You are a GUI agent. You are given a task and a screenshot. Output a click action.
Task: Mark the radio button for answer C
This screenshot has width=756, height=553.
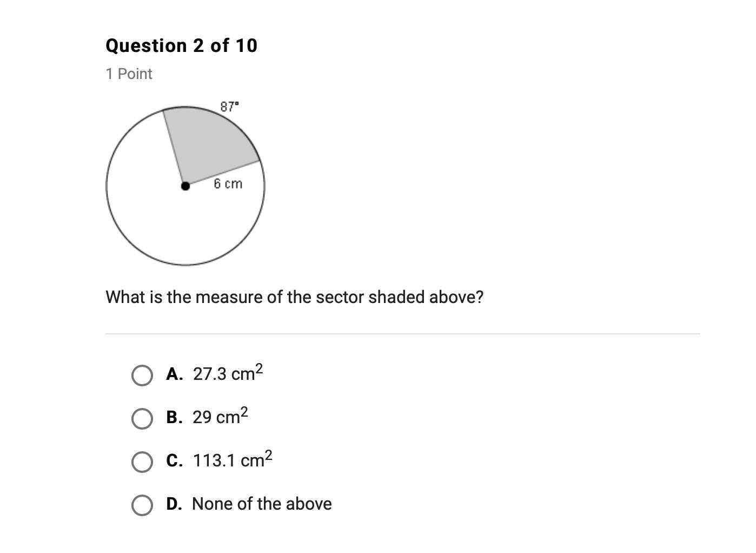point(142,462)
